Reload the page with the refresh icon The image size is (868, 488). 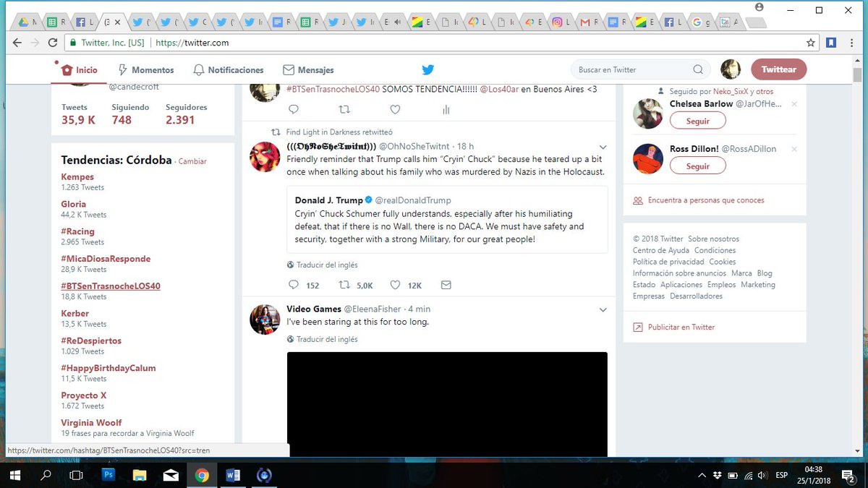click(53, 43)
